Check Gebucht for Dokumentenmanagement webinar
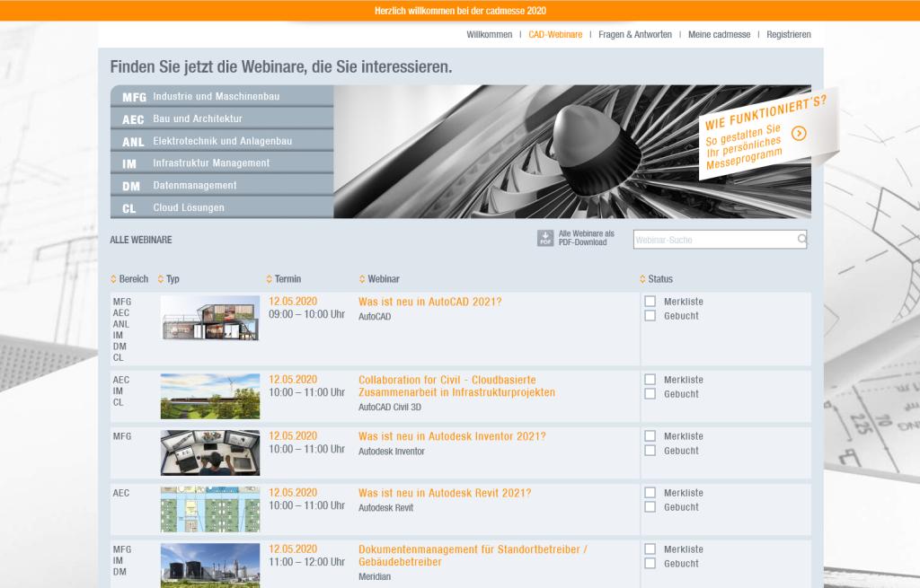Viewport: 920px width, 588px height. [x=650, y=564]
